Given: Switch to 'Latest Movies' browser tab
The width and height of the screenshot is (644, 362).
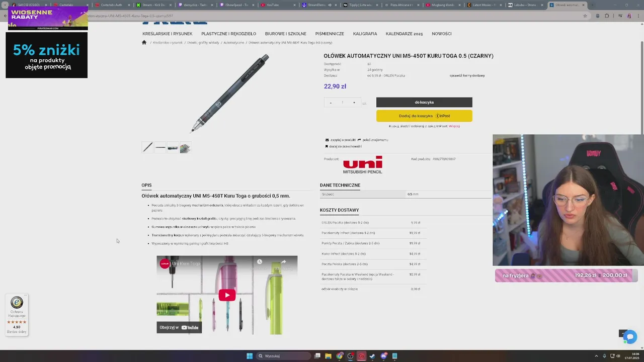Looking at the screenshot, I should click(x=486, y=5).
